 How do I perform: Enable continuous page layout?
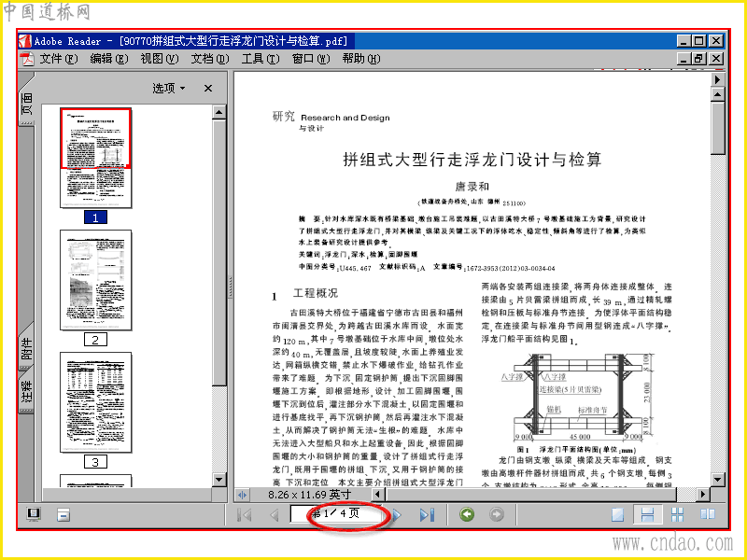click(647, 514)
